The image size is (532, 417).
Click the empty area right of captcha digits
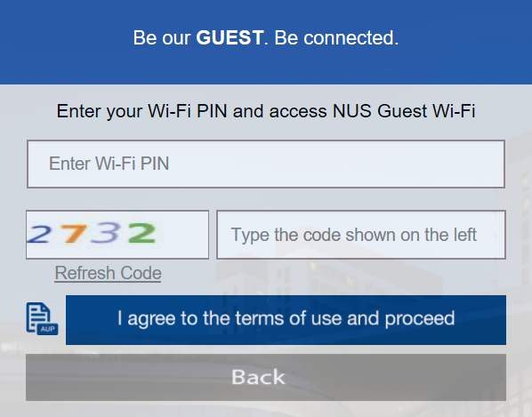tap(185, 235)
